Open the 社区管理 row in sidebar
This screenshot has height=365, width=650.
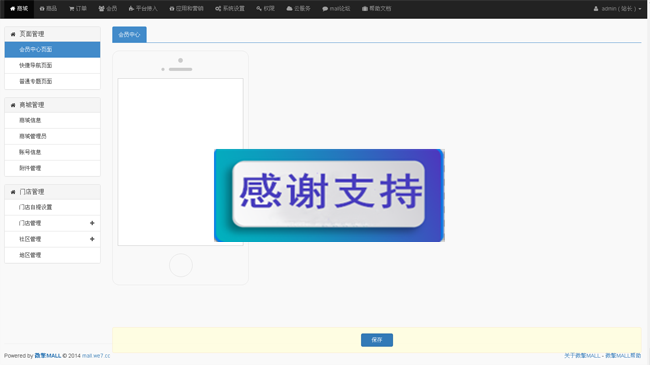[52, 239]
